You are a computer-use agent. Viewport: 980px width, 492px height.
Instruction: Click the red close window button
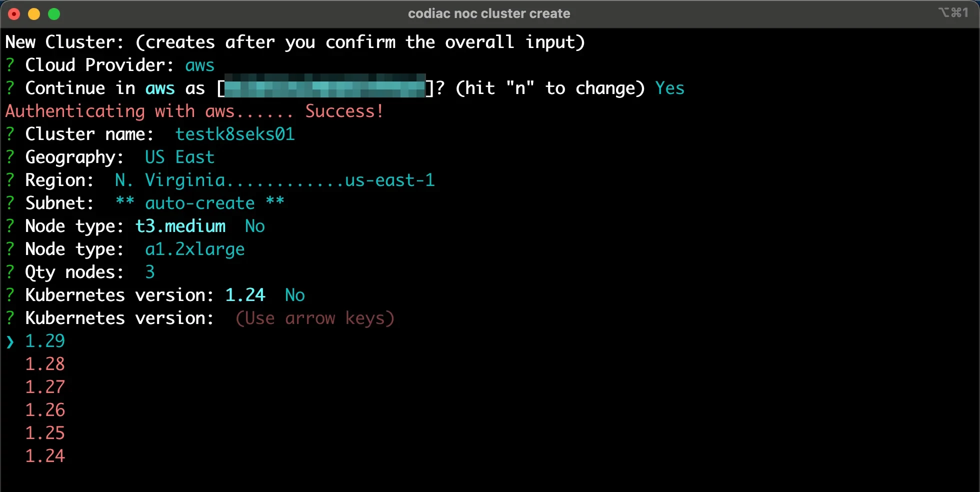point(14,14)
